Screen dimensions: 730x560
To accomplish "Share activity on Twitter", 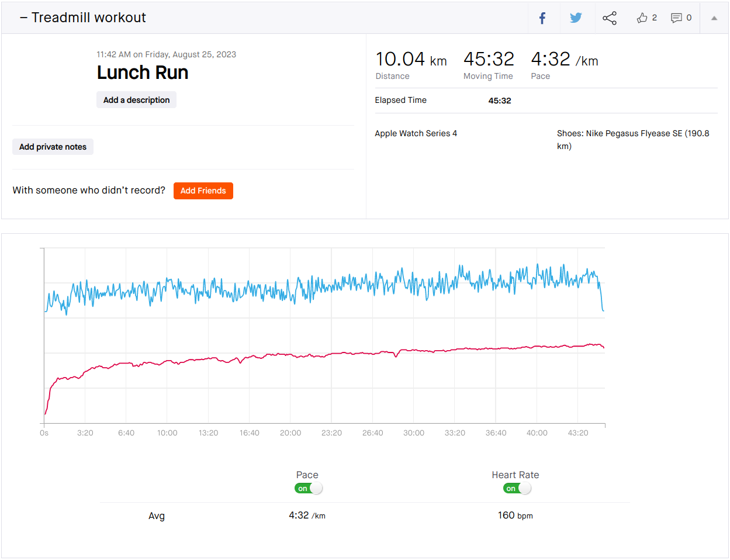I will [x=576, y=18].
